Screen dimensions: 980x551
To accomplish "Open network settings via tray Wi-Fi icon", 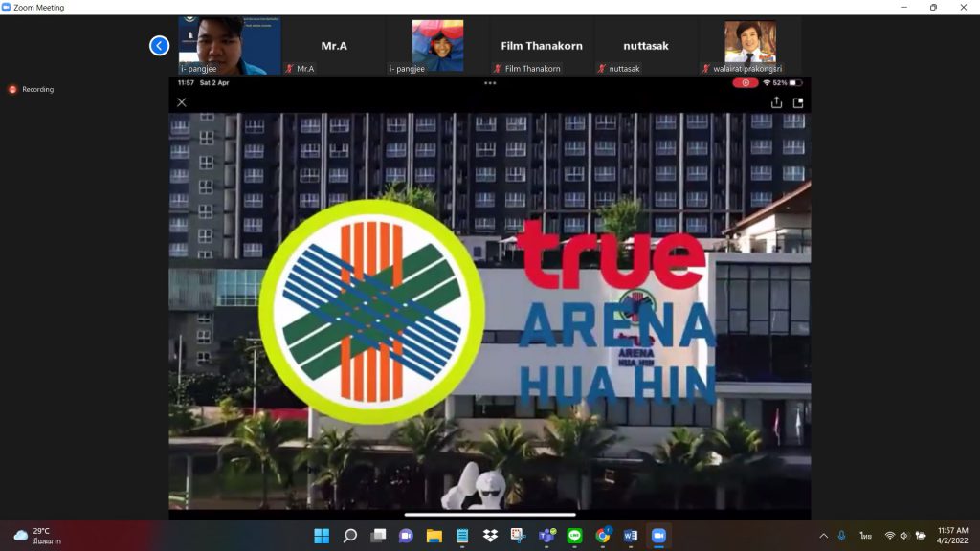I will (889, 536).
